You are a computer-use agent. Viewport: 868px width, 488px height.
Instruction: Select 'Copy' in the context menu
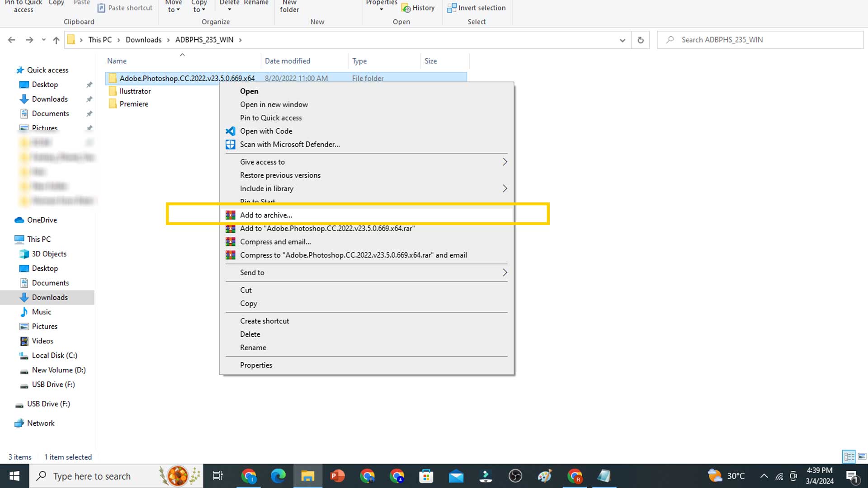coord(249,304)
